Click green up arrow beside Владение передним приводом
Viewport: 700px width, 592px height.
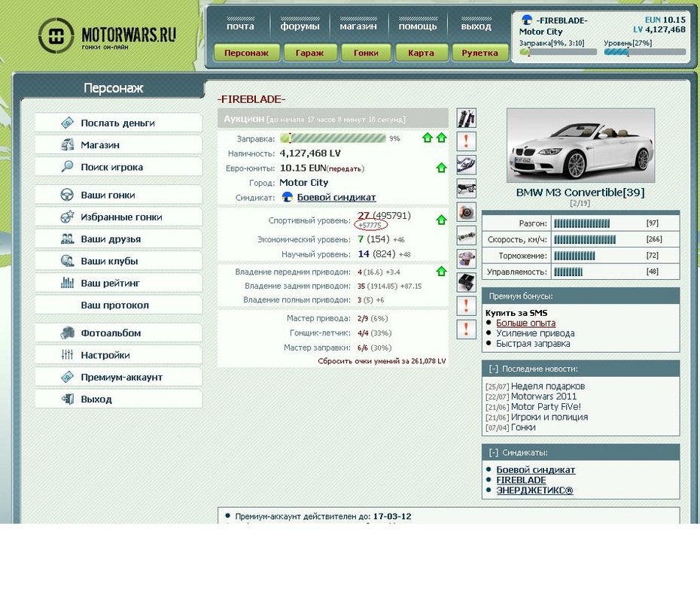[x=442, y=272]
